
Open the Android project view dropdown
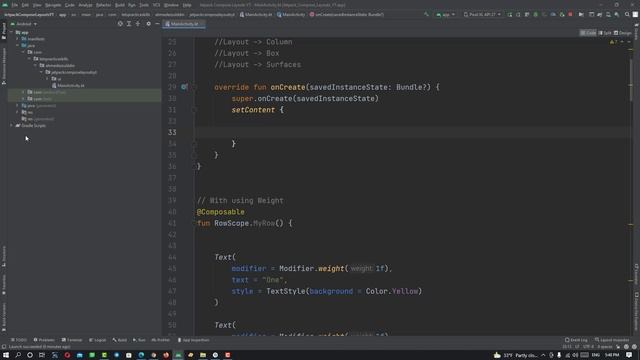click(x=24, y=24)
